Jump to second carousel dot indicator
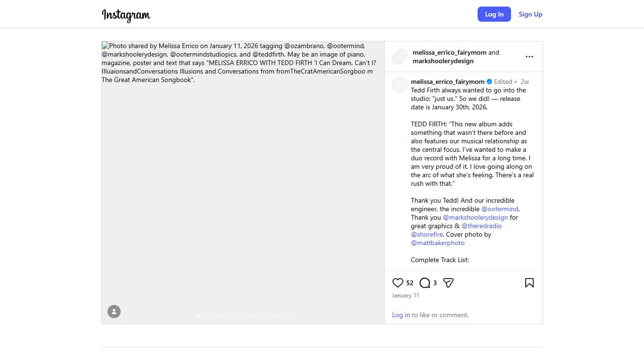The height and width of the screenshot is (362, 644). point(203,315)
